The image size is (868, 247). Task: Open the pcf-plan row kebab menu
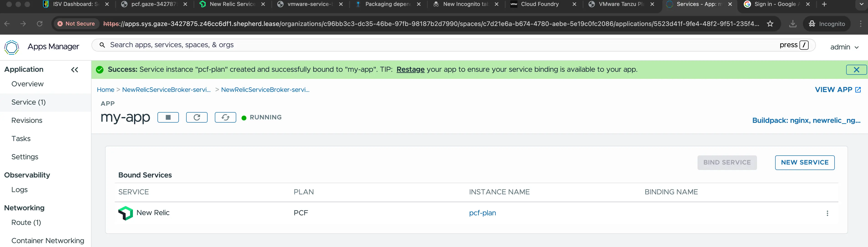(x=827, y=213)
